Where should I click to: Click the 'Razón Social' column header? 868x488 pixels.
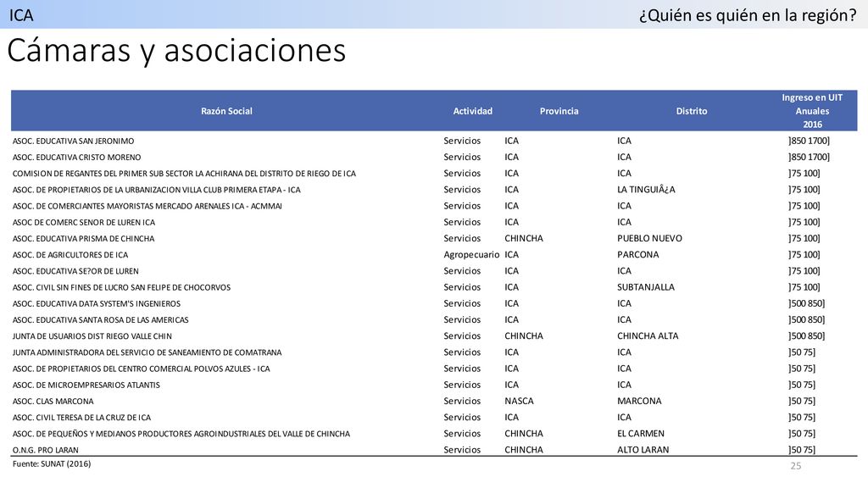point(226,111)
